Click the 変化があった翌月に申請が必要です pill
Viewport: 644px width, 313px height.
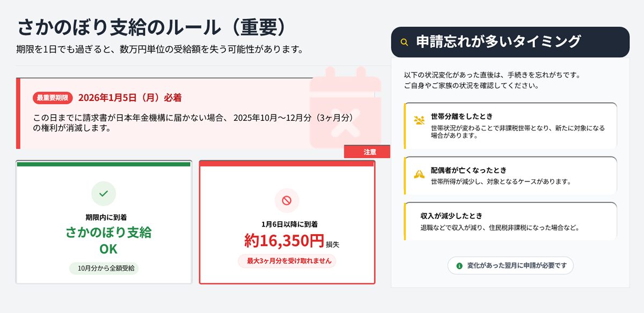510,266
